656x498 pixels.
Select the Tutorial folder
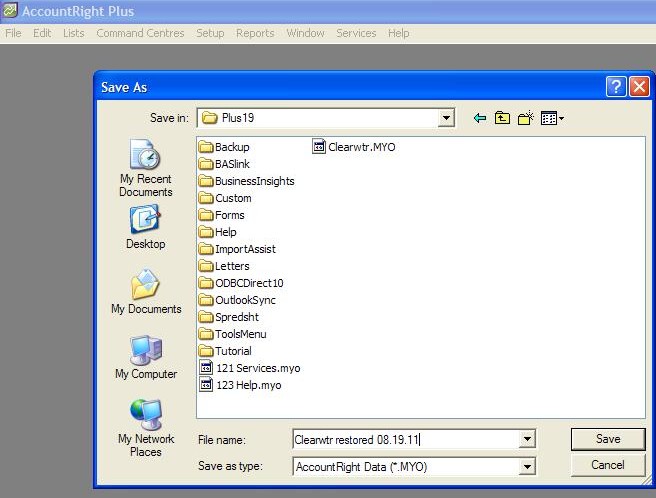point(225,351)
